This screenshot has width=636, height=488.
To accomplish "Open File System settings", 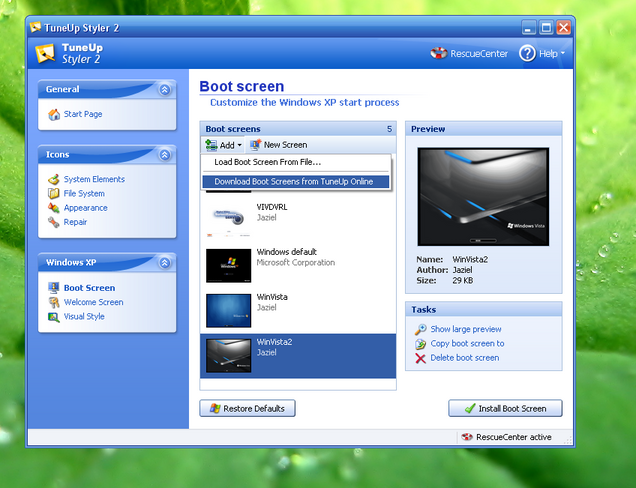I will (x=84, y=193).
